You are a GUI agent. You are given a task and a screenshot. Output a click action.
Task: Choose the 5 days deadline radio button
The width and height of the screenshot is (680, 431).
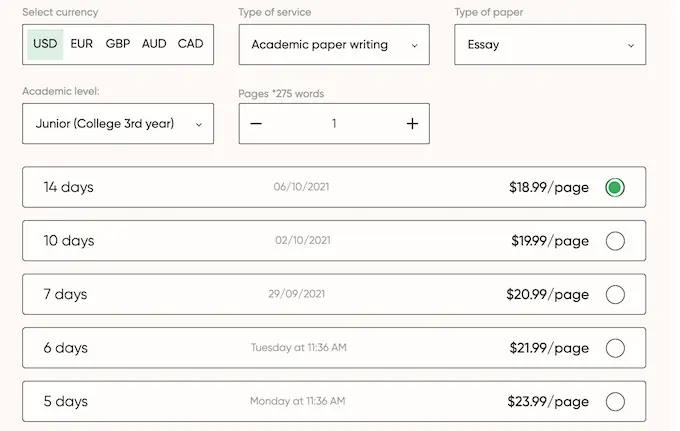(615, 401)
